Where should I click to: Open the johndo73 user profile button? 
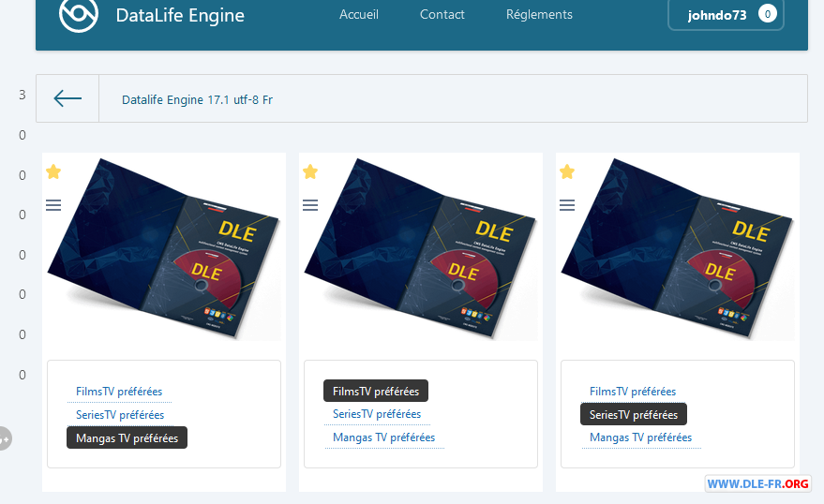tap(716, 15)
